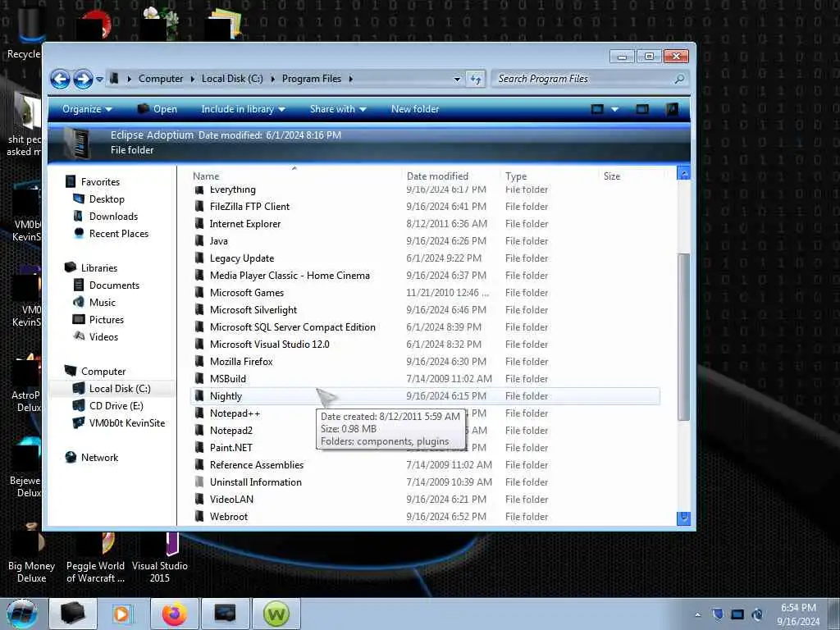Open Desktop under Favorites

107,199
